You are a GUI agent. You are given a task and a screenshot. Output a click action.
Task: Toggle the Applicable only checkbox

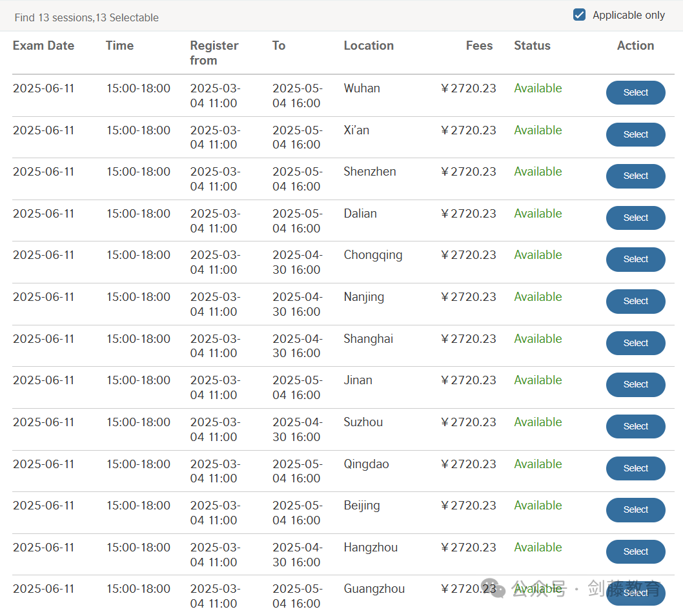(579, 15)
